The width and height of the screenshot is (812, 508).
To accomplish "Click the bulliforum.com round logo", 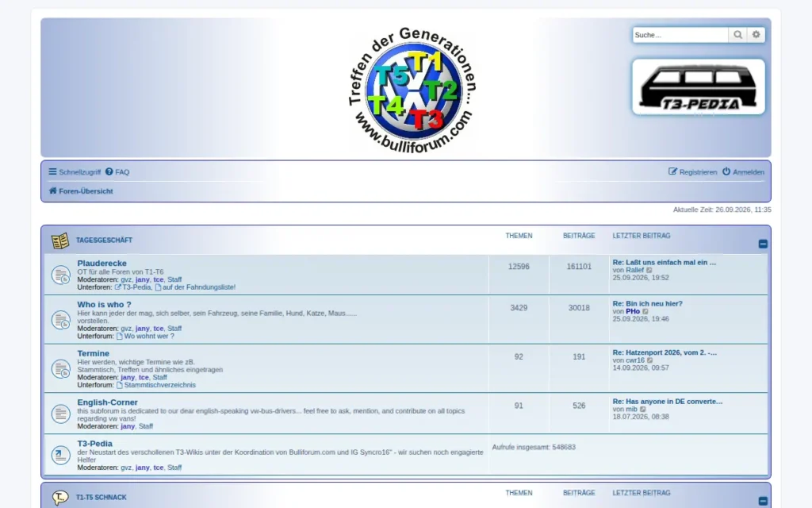I will (412, 90).
